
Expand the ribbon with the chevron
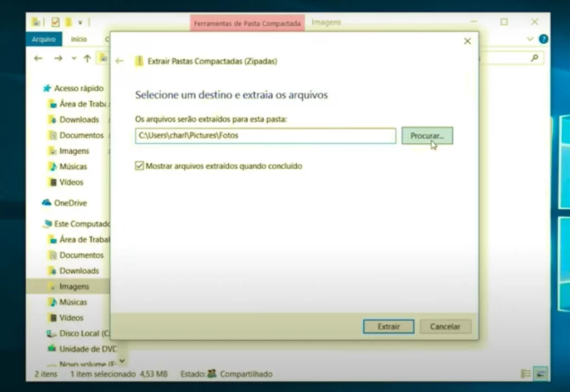tap(530, 39)
